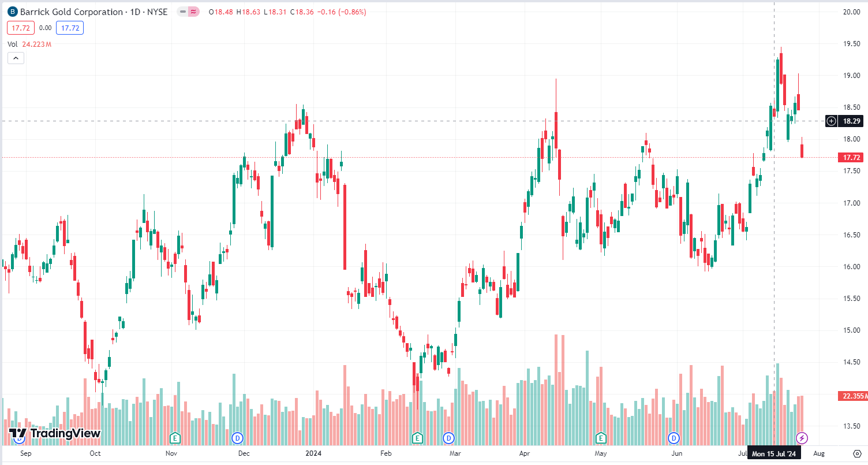
Task: Click the Aug label on time axis
Action: click(819, 454)
